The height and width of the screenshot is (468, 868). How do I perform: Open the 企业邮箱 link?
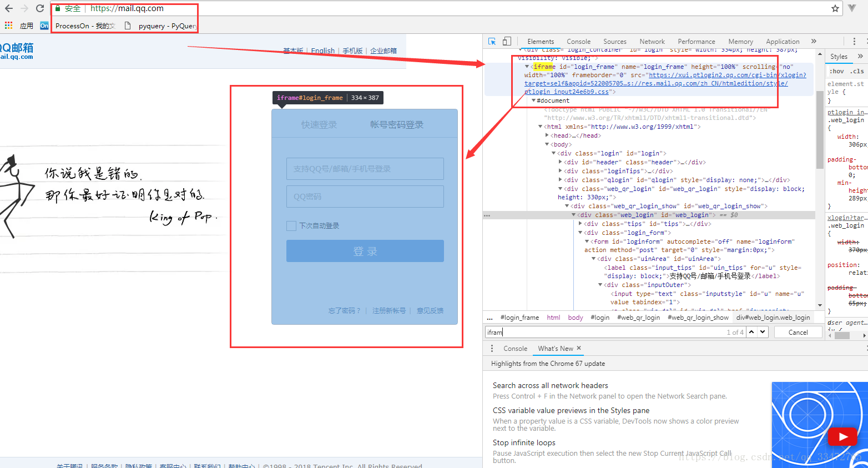coord(383,51)
